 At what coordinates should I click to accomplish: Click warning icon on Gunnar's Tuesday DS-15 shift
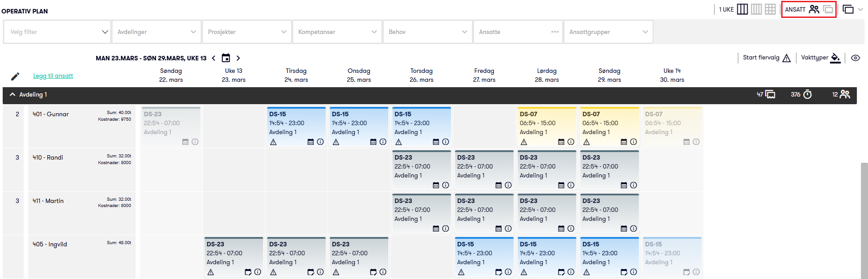(x=273, y=142)
